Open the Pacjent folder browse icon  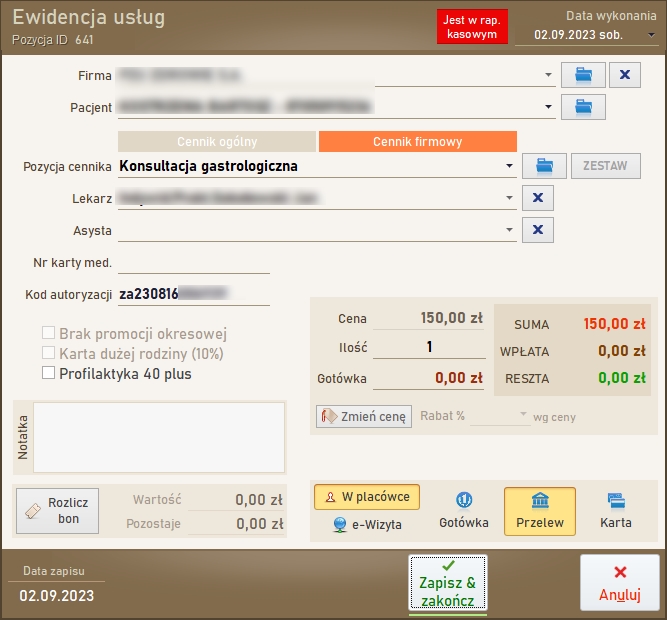pyautogui.click(x=584, y=106)
